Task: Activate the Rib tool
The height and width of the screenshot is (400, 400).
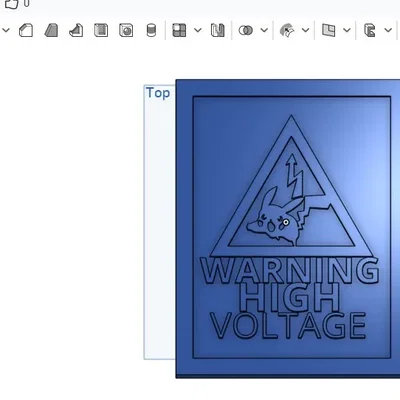Action: (76, 30)
